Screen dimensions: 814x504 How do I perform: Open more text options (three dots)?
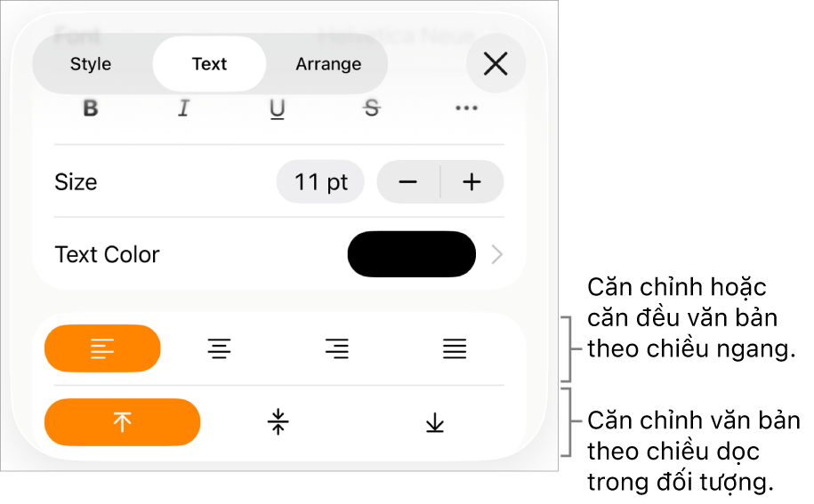pyautogui.click(x=466, y=108)
